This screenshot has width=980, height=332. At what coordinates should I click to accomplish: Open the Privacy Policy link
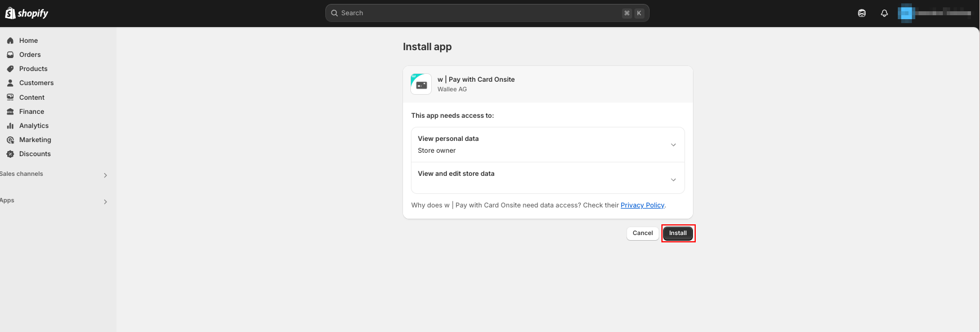(642, 205)
